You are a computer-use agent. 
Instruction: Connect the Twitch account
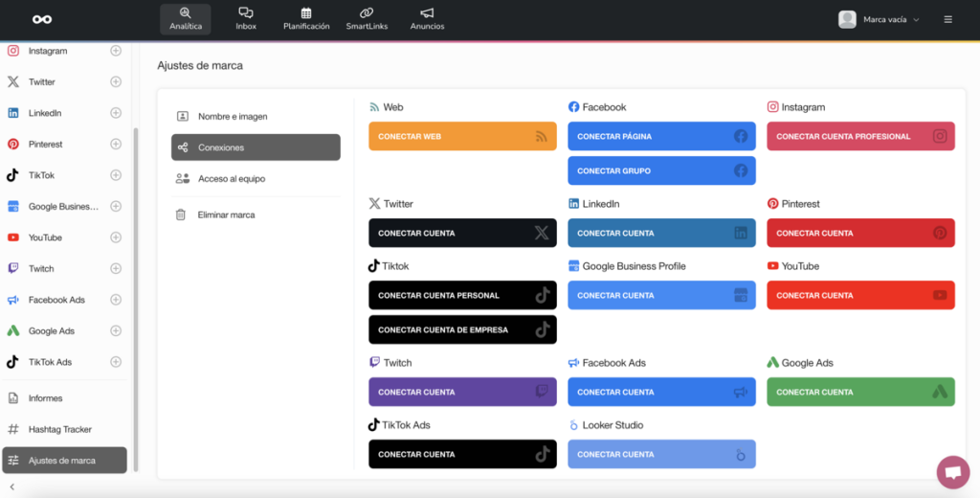[462, 393]
